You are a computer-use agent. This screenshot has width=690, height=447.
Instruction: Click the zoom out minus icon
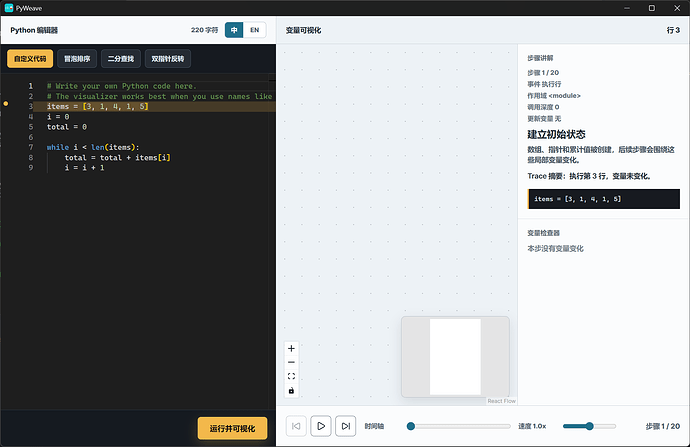(291, 363)
